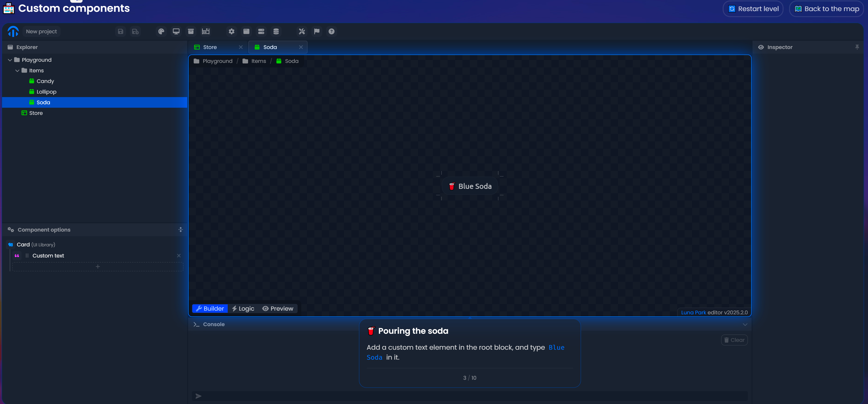Viewport: 868px width, 404px height.
Task: Switch to Logic mode
Action: point(243,308)
